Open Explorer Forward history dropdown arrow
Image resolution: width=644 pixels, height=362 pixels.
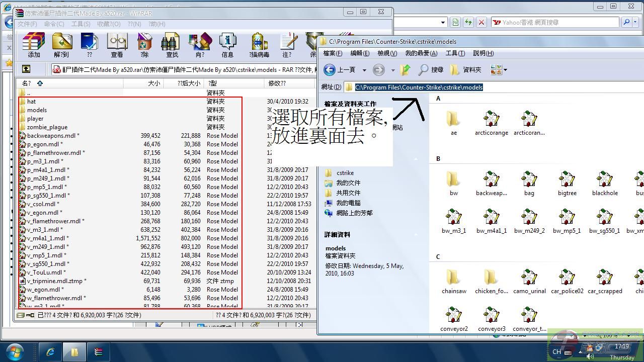pos(392,70)
